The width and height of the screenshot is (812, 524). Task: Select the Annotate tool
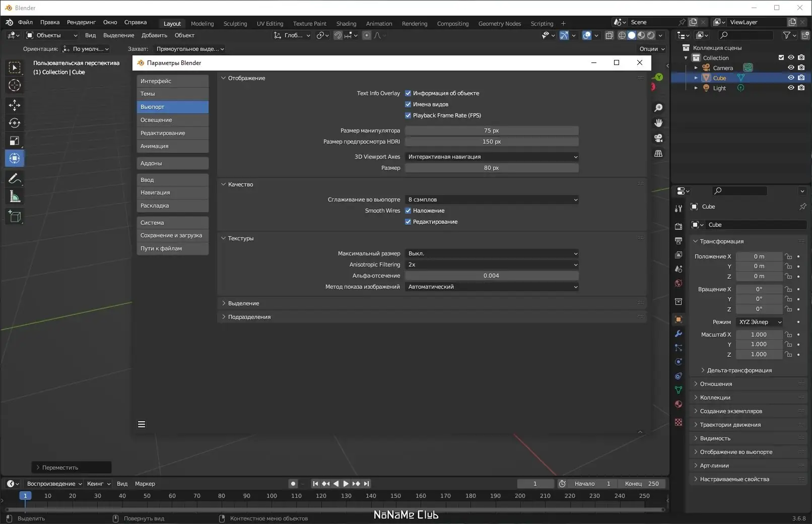[x=15, y=178]
